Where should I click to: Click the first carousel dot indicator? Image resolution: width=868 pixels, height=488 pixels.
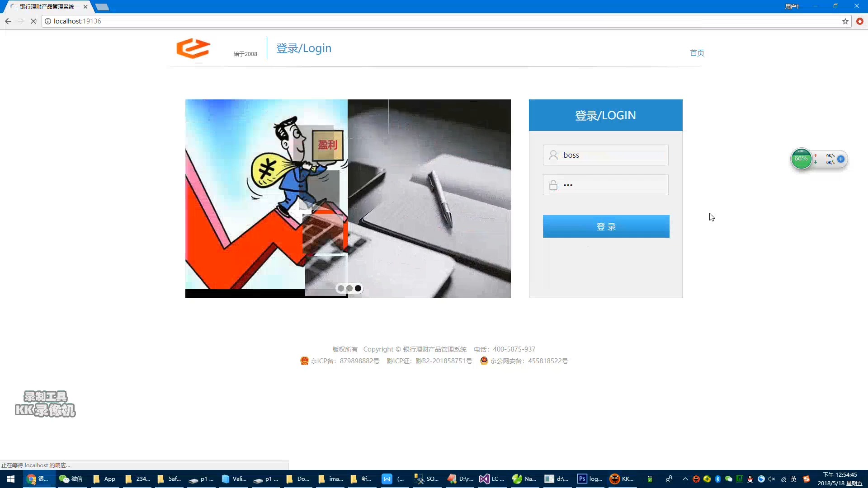pyautogui.click(x=340, y=288)
